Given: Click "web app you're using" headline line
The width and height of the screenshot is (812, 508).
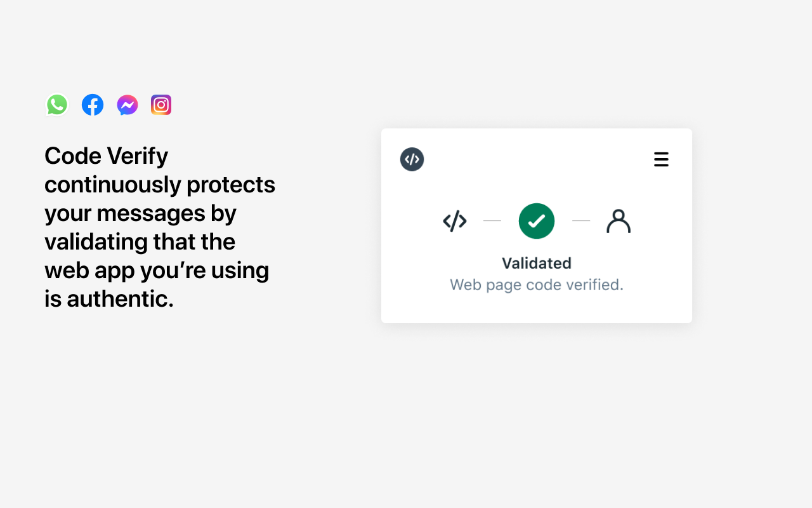Looking at the screenshot, I should click(157, 270).
